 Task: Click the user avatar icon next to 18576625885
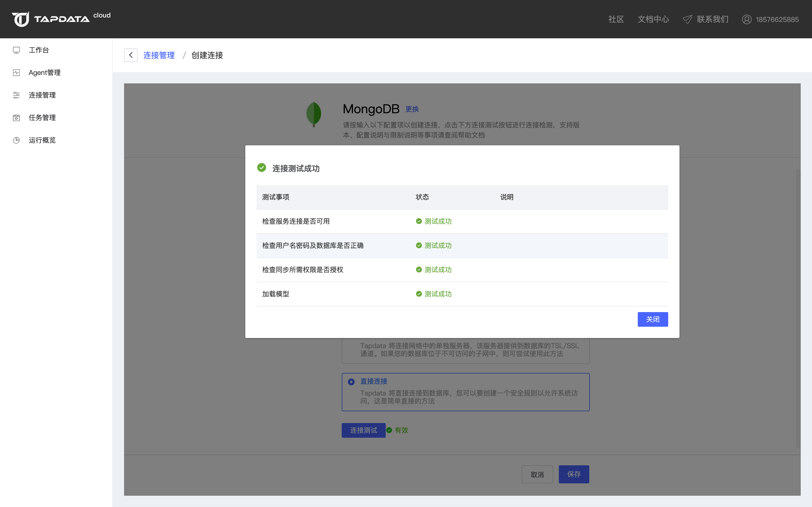click(747, 19)
